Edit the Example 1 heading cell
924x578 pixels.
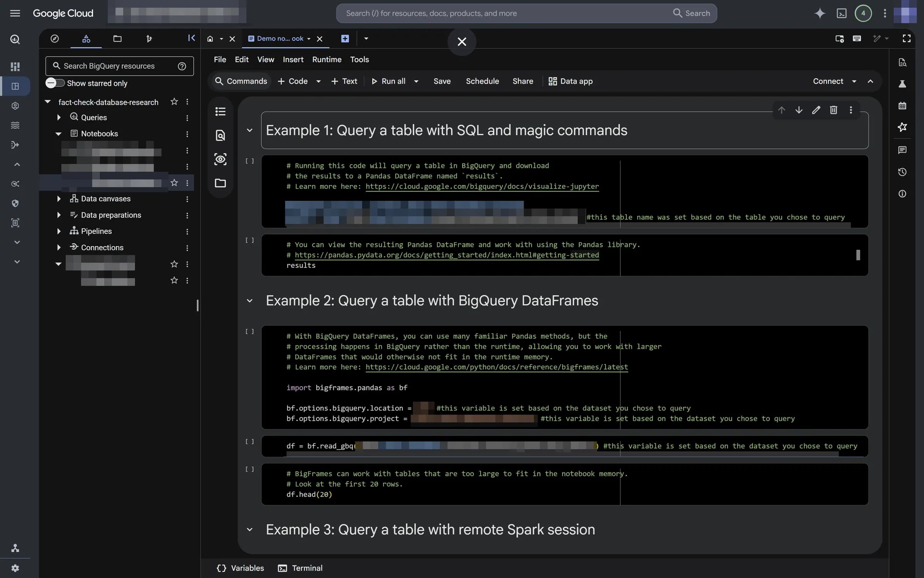[816, 110]
